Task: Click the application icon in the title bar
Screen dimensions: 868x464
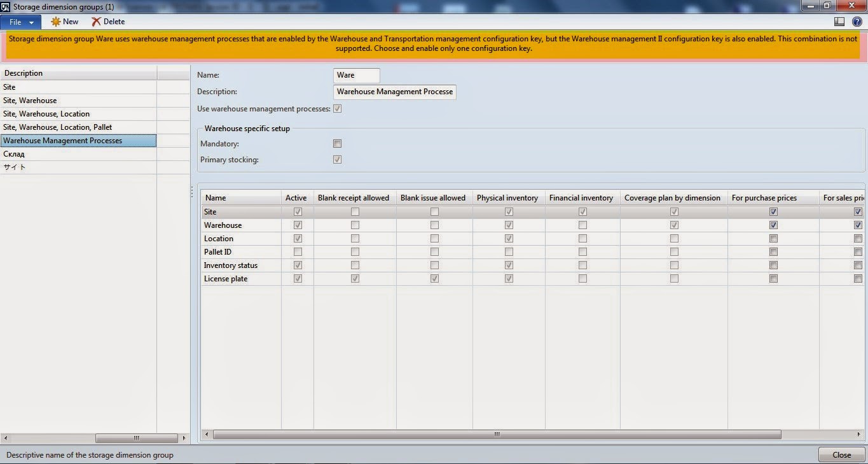Action: pos(5,6)
